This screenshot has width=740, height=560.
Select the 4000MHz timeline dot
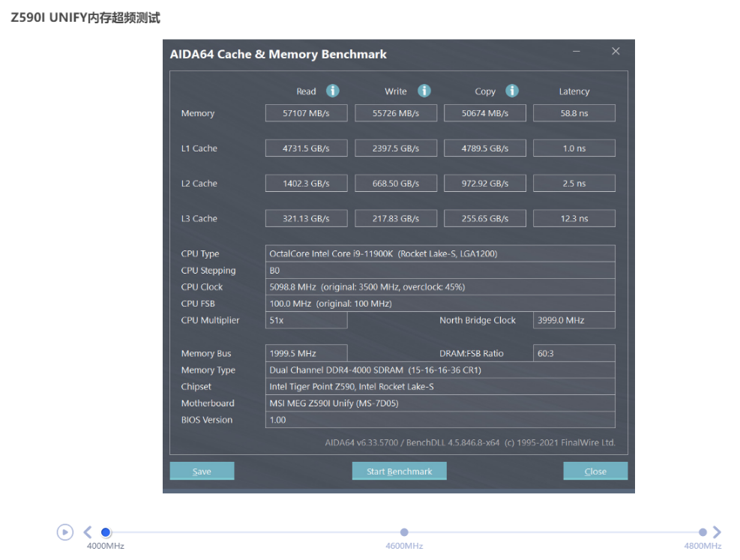(106, 532)
